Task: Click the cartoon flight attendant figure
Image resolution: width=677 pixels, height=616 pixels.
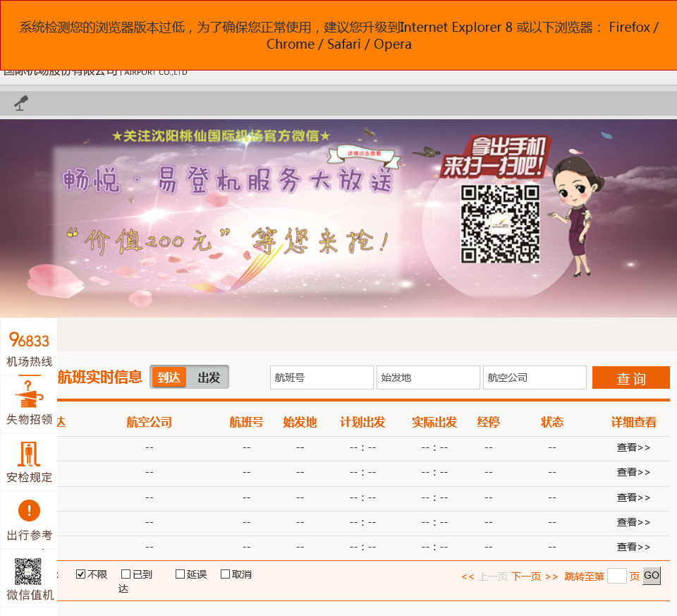Action: click(576, 216)
